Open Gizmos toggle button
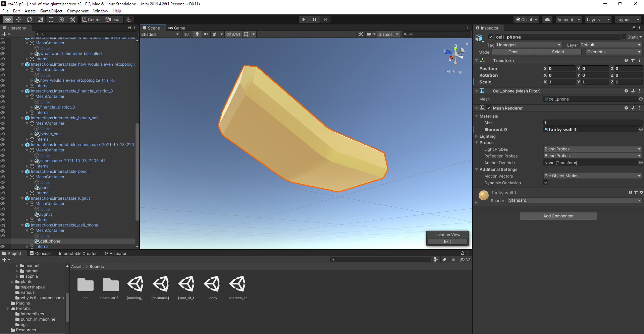This screenshot has width=644, height=334. 385,34
